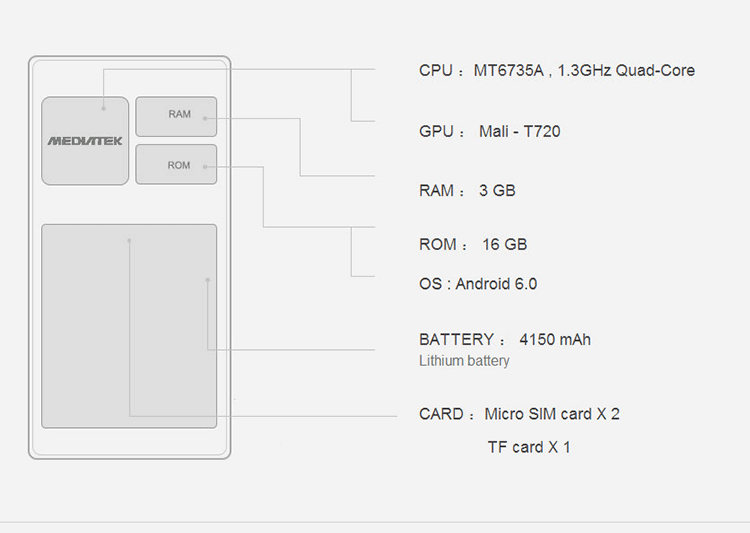Viewport: 750px width, 533px height.
Task: Click the dot on the ROM block
Action: pyautogui.click(x=205, y=167)
